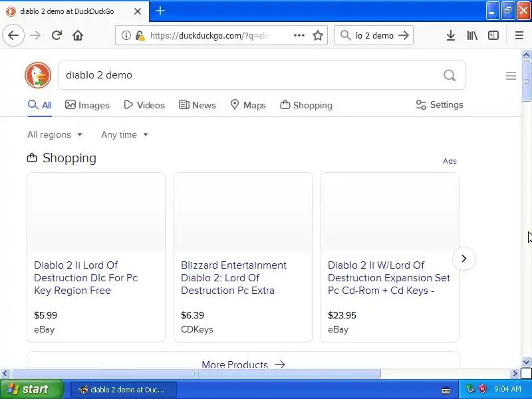Click the keyboard icon in taskbar
The width and height of the screenshot is (532, 399).
(446, 390)
